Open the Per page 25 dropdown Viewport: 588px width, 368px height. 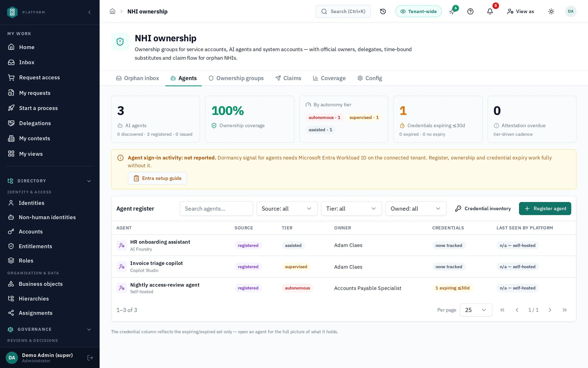pyautogui.click(x=476, y=310)
